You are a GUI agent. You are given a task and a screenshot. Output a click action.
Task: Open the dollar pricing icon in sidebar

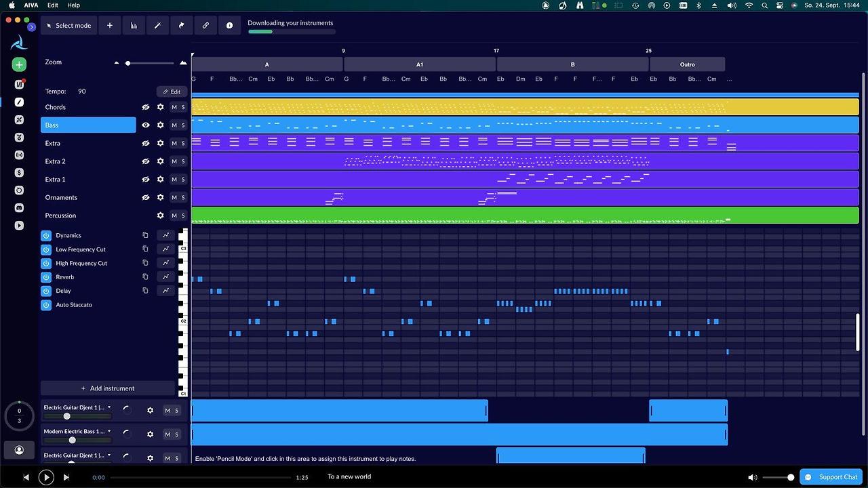click(x=19, y=172)
